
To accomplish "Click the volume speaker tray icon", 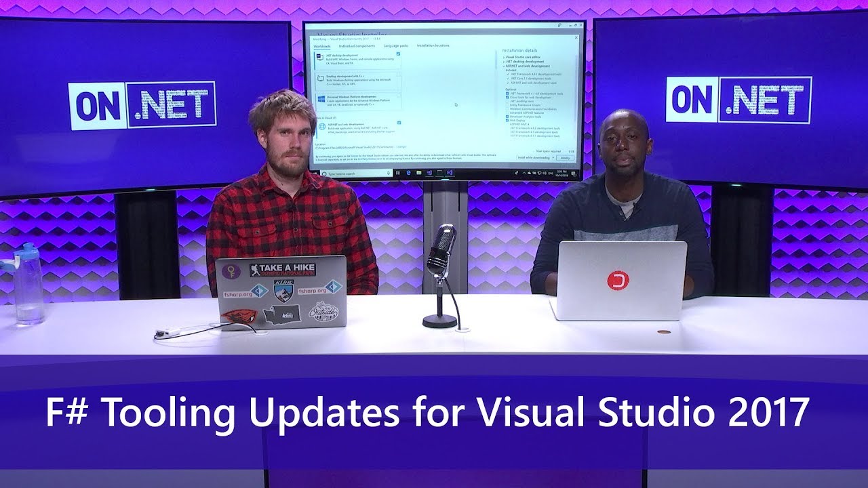I will pyautogui.click(x=545, y=174).
